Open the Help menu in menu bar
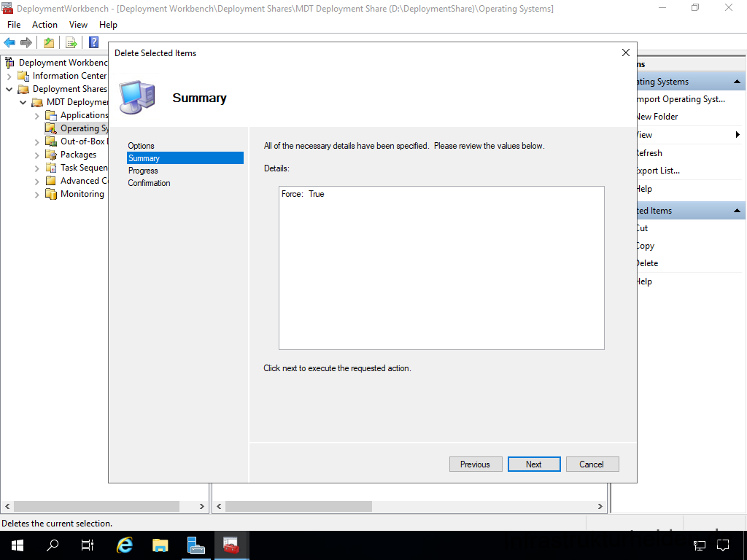Screen dimensions: 747x560 click(x=108, y=25)
